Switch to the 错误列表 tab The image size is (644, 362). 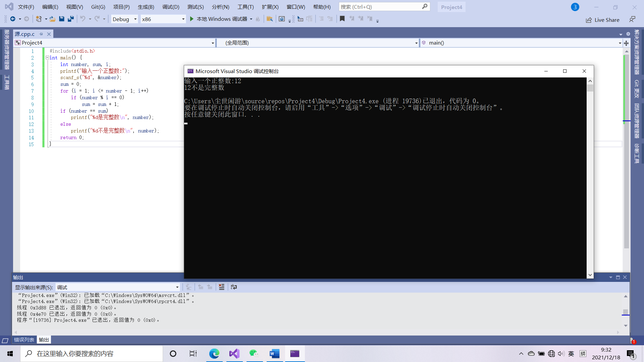(x=24, y=340)
